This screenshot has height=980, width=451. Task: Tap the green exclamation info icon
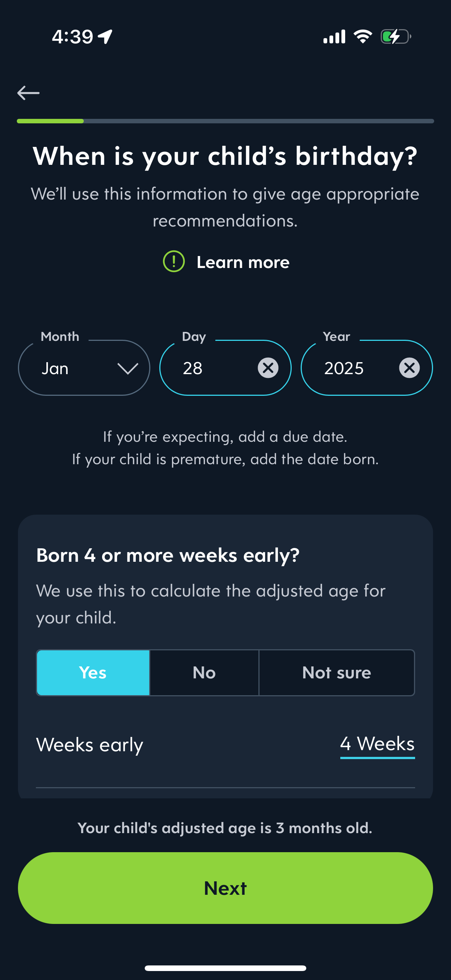(x=174, y=262)
